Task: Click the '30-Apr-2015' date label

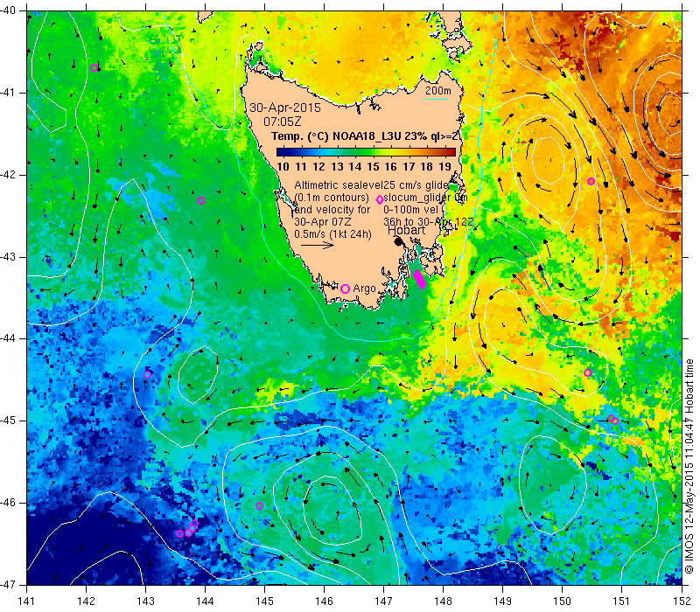Action: (x=285, y=108)
